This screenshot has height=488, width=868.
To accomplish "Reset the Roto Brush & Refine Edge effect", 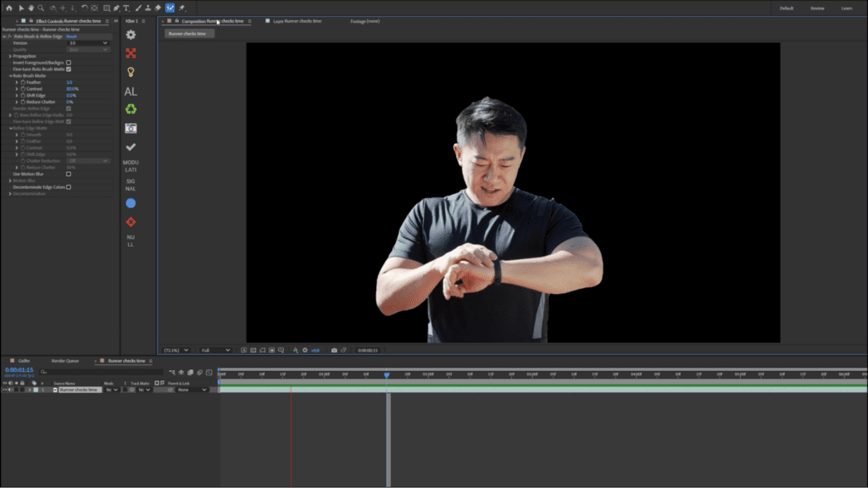I will [71, 36].
